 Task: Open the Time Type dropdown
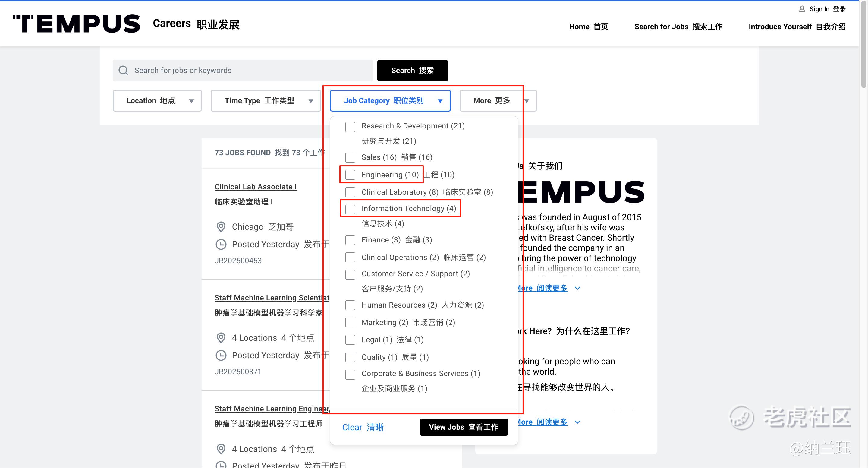click(x=266, y=100)
